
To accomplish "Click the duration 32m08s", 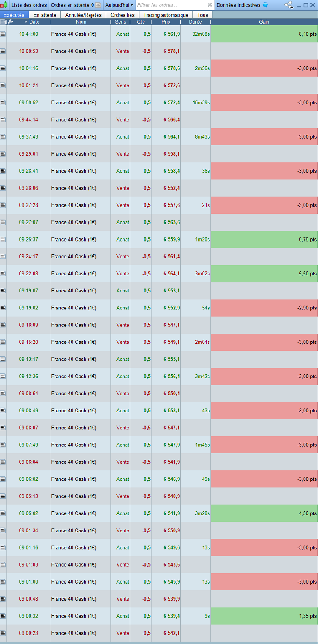I will coord(201,34).
